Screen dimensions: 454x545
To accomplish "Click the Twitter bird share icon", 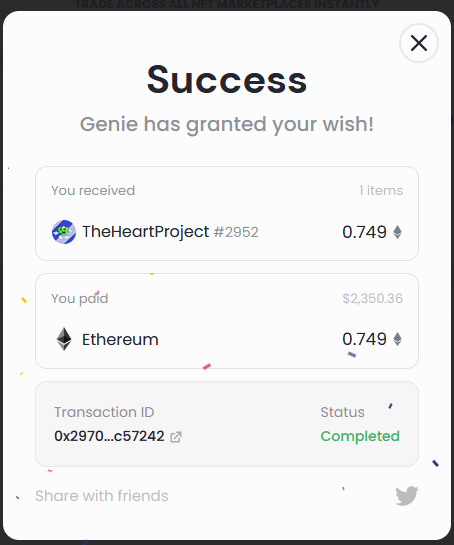I will pyautogui.click(x=407, y=496).
